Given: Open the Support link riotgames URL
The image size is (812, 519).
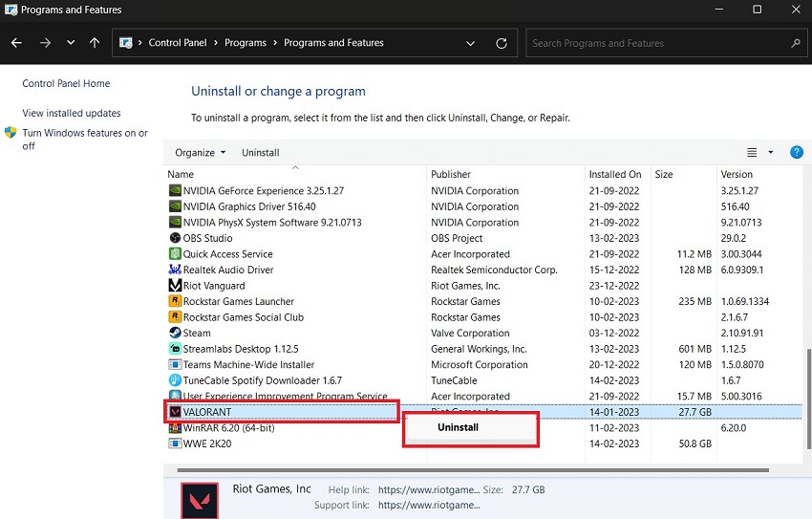Looking at the screenshot, I should click(429, 505).
